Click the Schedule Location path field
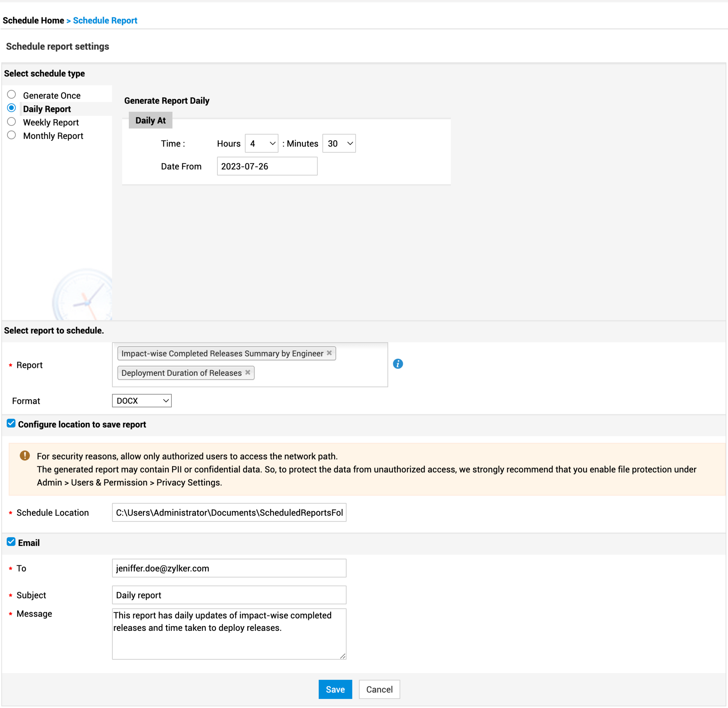This screenshot has height=708, width=728. (x=229, y=512)
